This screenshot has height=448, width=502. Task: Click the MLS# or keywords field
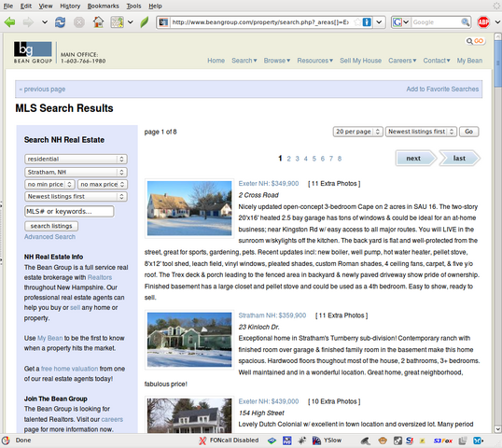(69, 211)
